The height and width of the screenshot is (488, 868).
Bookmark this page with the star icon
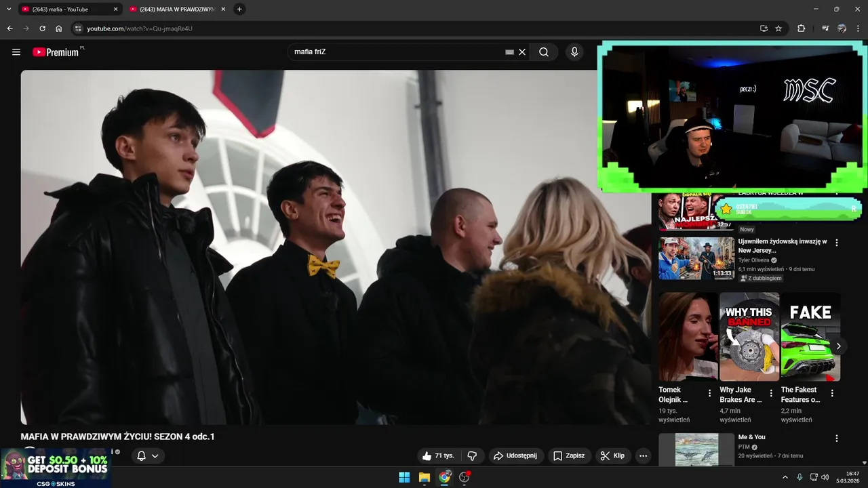click(778, 28)
